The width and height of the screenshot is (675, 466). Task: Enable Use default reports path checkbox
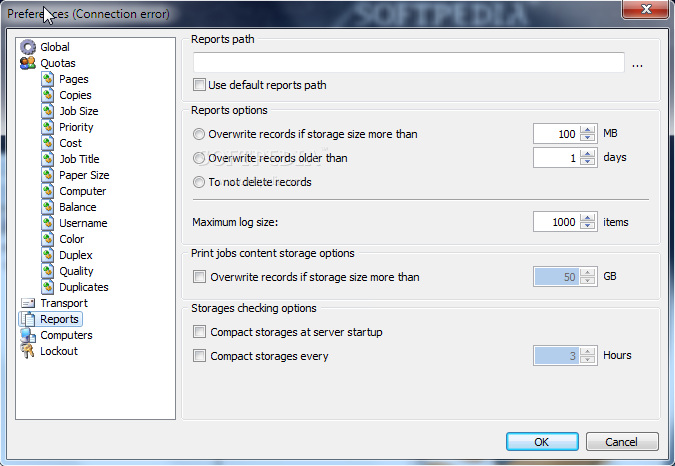point(199,85)
